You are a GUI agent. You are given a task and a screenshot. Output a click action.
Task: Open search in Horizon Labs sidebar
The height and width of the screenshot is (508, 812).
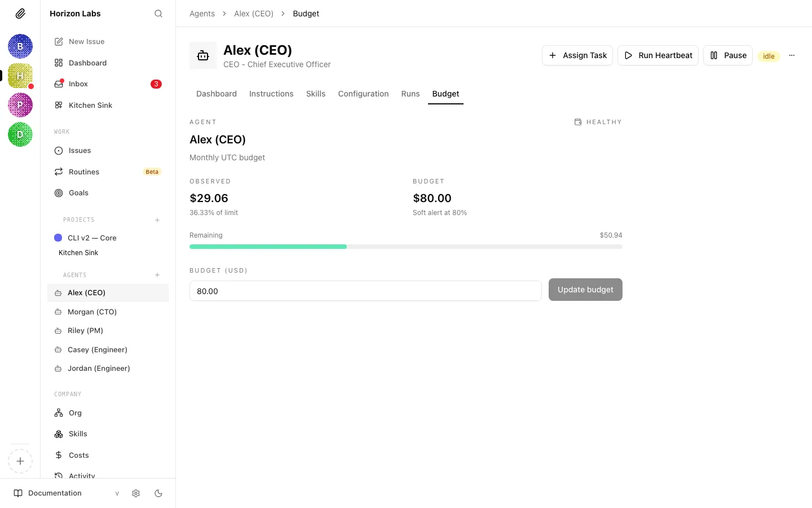click(x=158, y=14)
